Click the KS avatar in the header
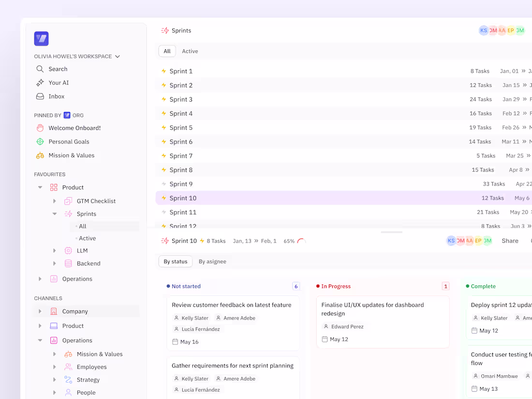This screenshot has height=399, width=532. [484, 30]
